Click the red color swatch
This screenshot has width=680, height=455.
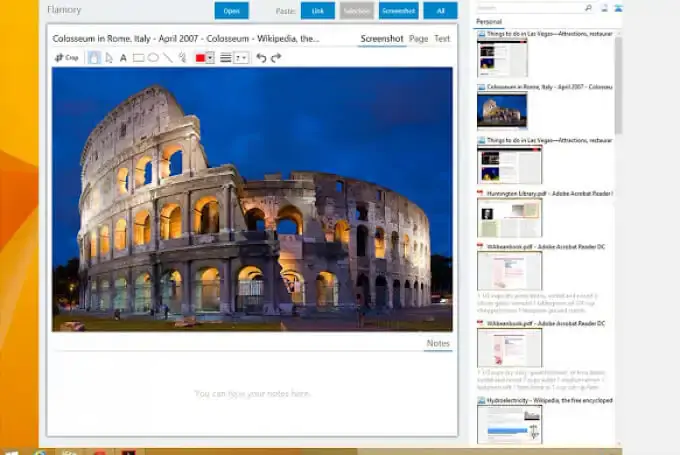pyautogui.click(x=200, y=58)
